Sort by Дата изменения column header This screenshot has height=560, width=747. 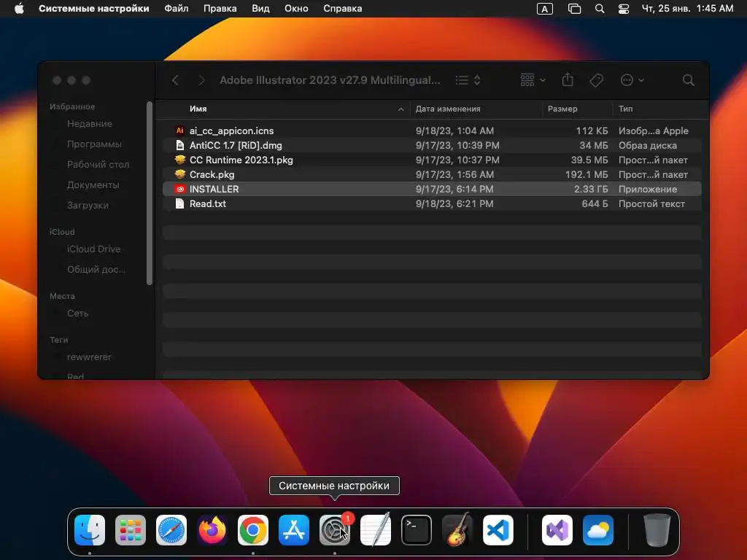448,109
